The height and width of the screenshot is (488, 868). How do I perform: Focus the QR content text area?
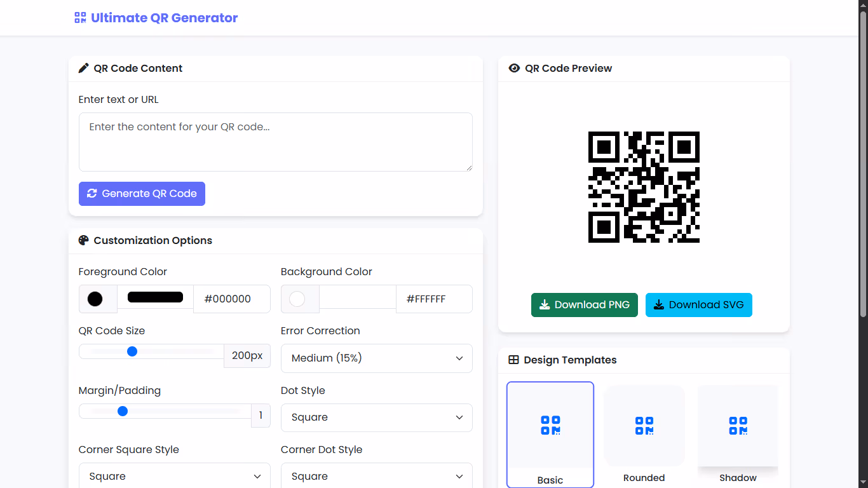coord(276,142)
